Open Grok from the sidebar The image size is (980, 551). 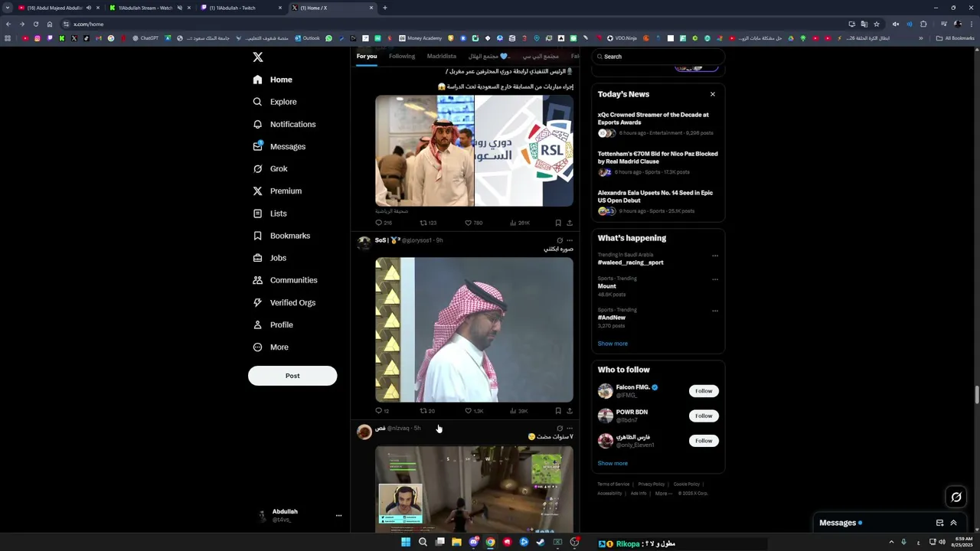[270, 168]
